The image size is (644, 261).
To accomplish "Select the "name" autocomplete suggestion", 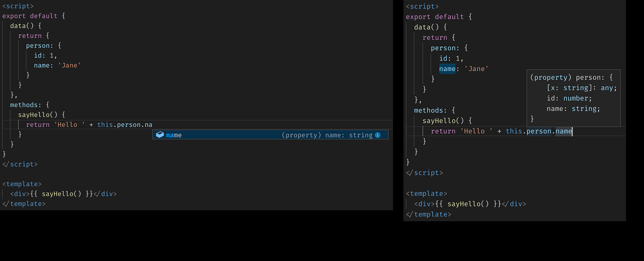I will point(174,135).
